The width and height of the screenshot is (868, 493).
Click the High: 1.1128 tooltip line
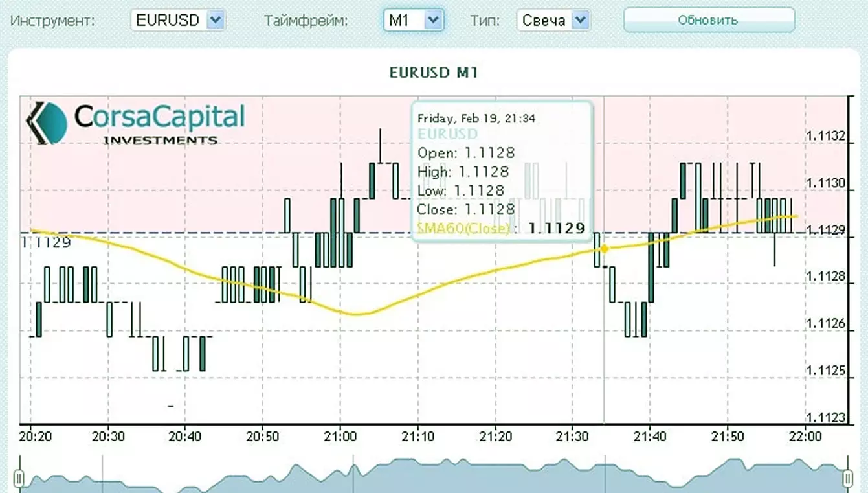tap(463, 172)
